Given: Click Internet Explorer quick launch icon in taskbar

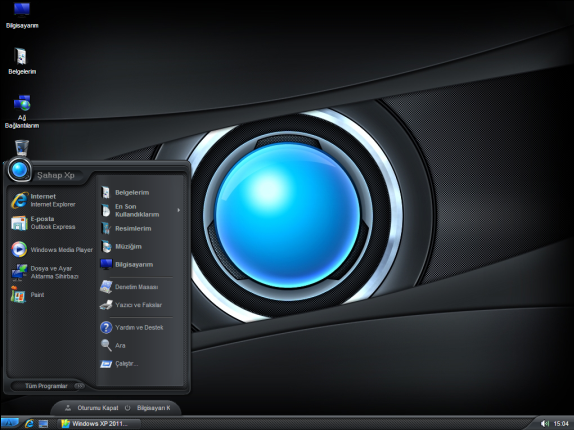Looking at the screenshot, I should pyautogui.click(x=29, y=424).
